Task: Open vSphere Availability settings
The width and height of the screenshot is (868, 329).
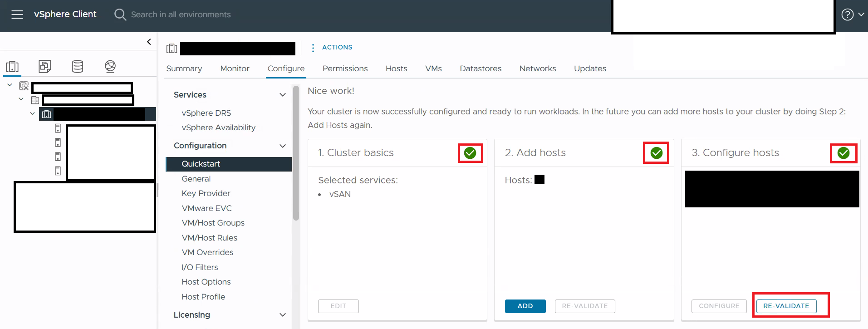Action: pyautogui.click(x=219, y=128)
